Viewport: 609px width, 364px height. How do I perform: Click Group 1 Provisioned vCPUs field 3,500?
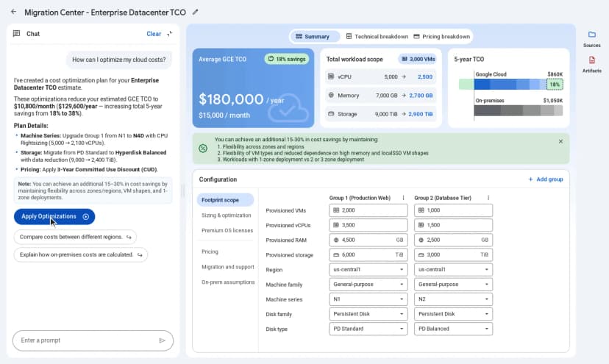click(368, 225)
